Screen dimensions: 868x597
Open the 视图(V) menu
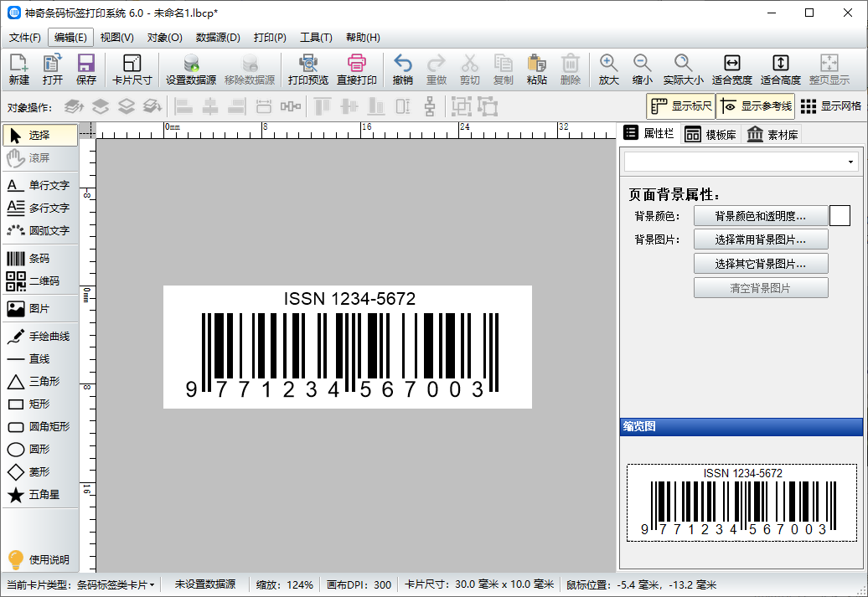116,38
